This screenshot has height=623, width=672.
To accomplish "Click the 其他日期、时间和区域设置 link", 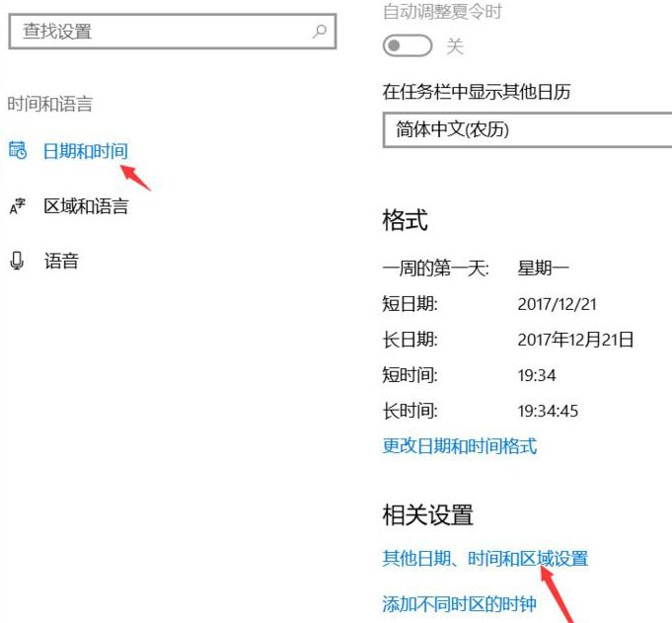I will [485, 559].
